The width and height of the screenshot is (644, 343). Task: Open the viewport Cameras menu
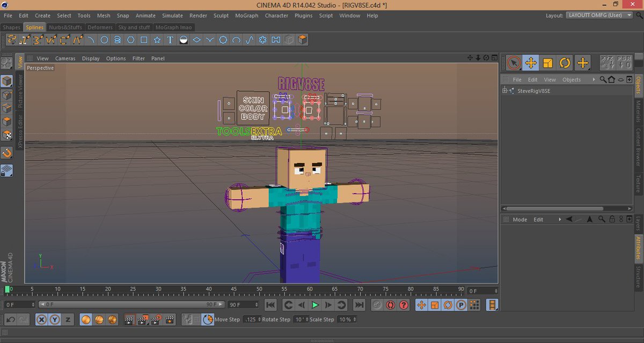(65, 58)
